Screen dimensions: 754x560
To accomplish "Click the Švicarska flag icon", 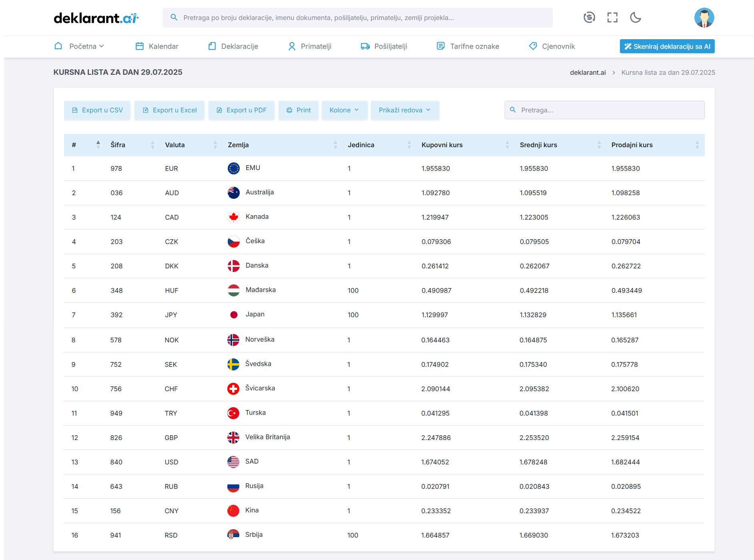I will click(x=233, y=389).
